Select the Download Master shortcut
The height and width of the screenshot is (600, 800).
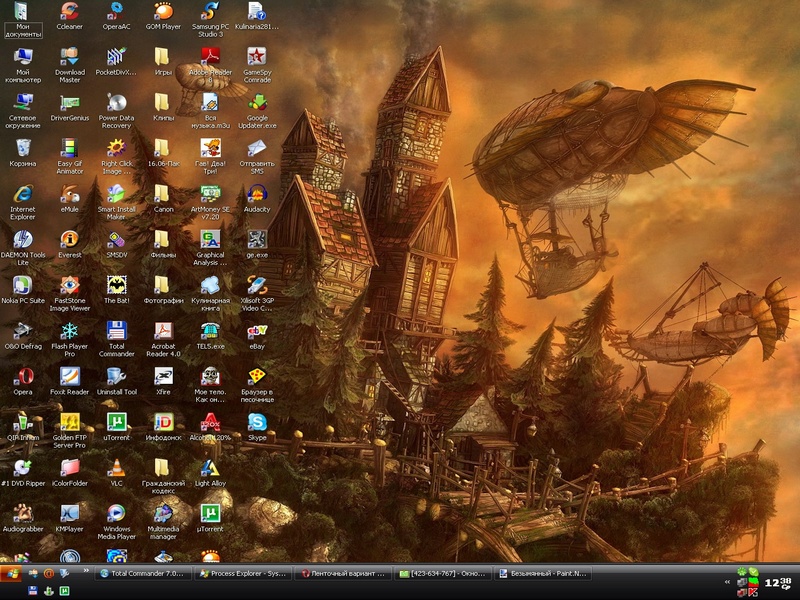coord(70,57)
